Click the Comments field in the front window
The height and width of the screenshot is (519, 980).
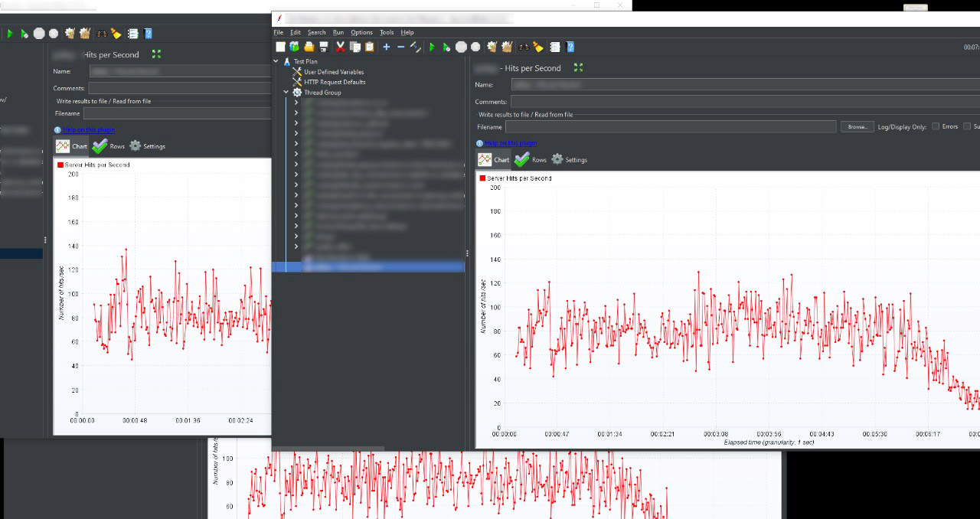click(745, 101)
